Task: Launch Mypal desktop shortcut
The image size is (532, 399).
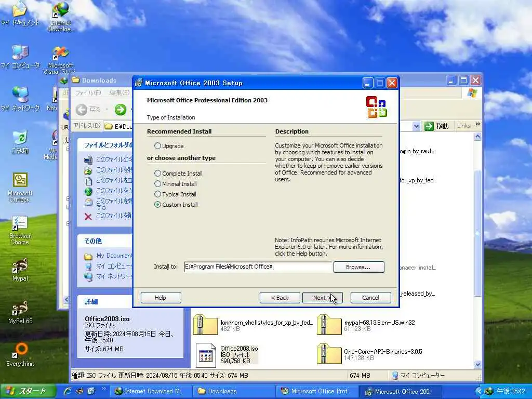Action: click(20, 270)
